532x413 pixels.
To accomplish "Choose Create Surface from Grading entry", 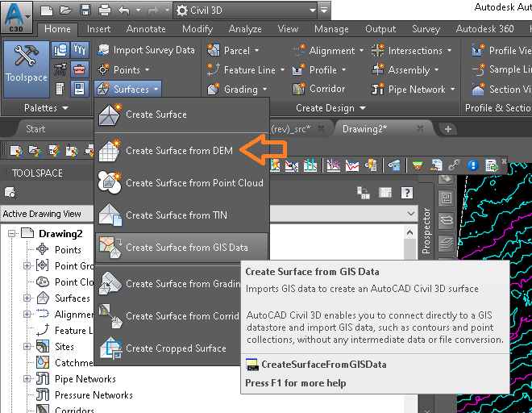I will tap(168, 283).
